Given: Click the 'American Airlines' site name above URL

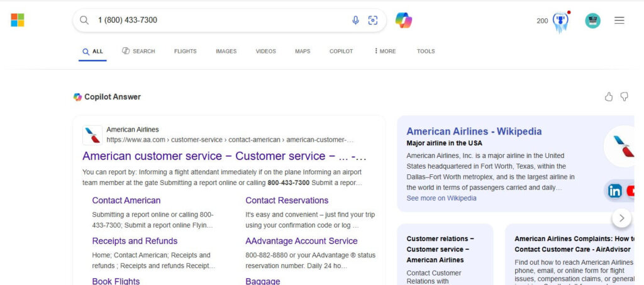Looking at the screenshot, I should (x=133, y=130).
